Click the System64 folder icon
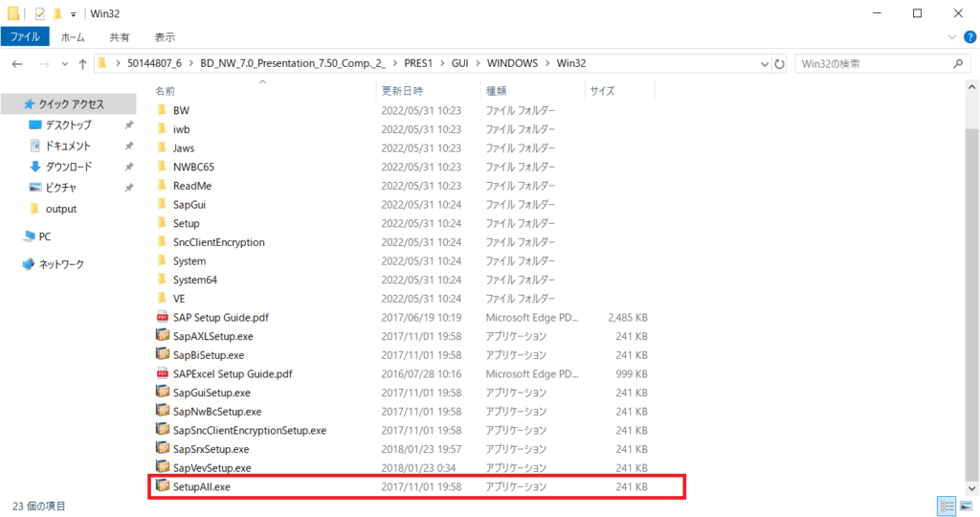Image resolution: width=980 pixels, height=517 pixels. pos(163,279)
